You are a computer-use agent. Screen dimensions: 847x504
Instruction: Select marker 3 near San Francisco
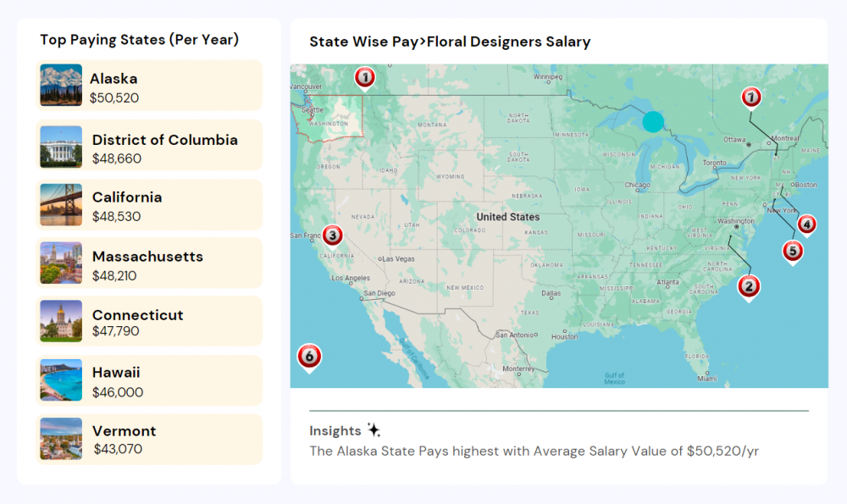(332, 235)
